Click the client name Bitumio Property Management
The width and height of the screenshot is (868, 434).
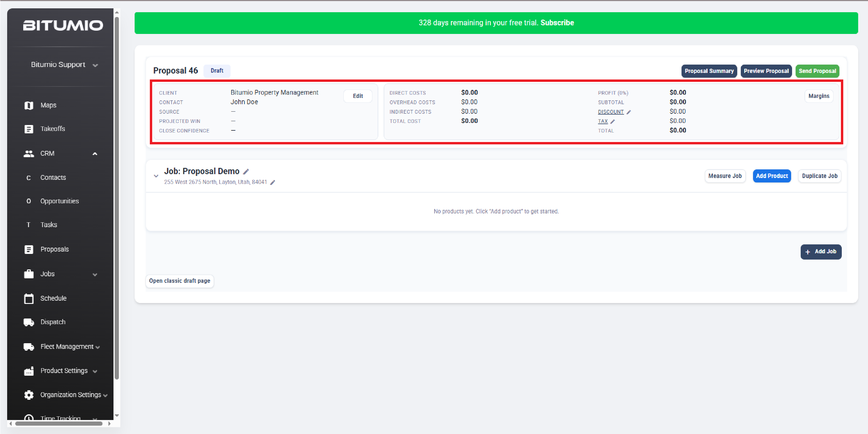(274, 92)
